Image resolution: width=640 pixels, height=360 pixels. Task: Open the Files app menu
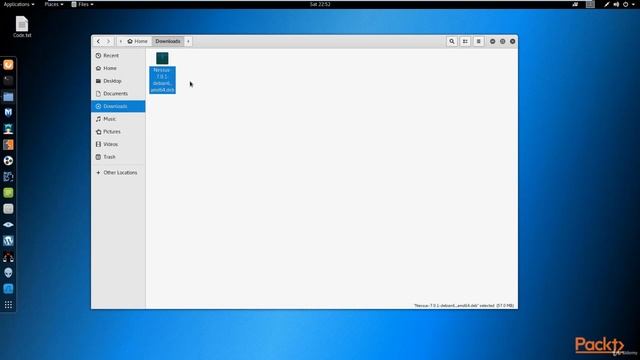82,4
